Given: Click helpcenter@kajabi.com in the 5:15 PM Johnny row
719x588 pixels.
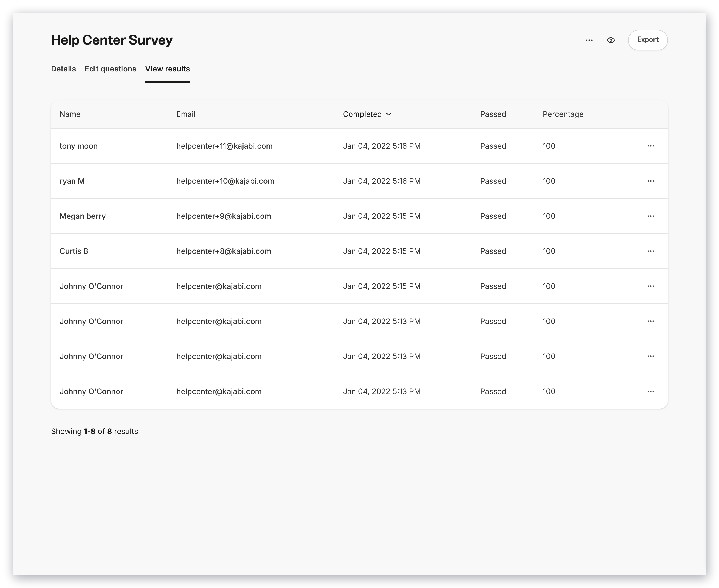Looking at the screenshot, I should click(219, 286).
